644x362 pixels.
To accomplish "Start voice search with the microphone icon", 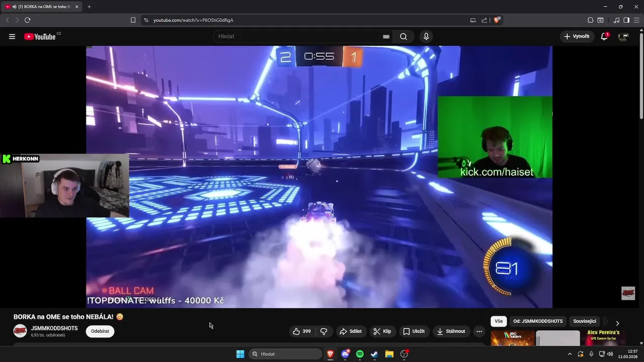I will pyautogui.click(x=426, y=36).
